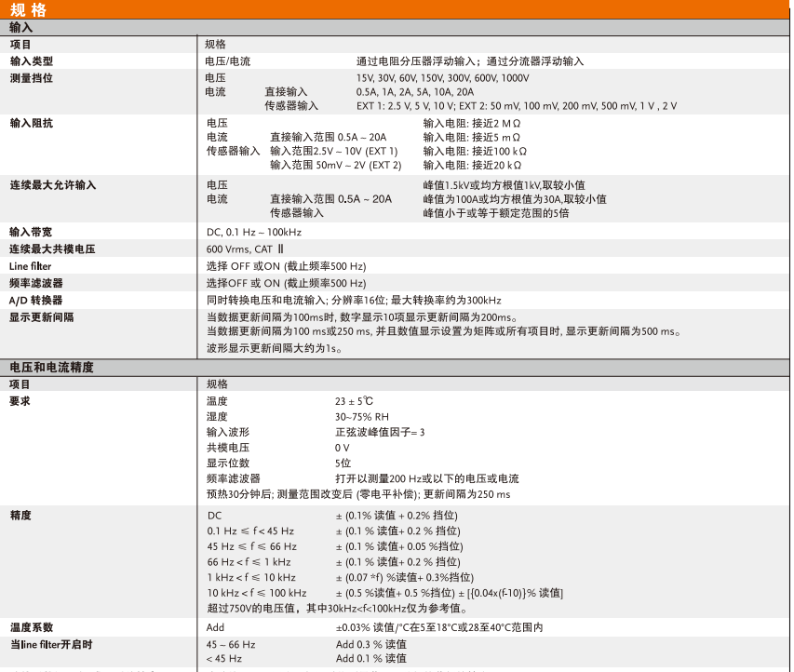
Task: Click the 温度系数 row label
Action: (x=33, y=627)
